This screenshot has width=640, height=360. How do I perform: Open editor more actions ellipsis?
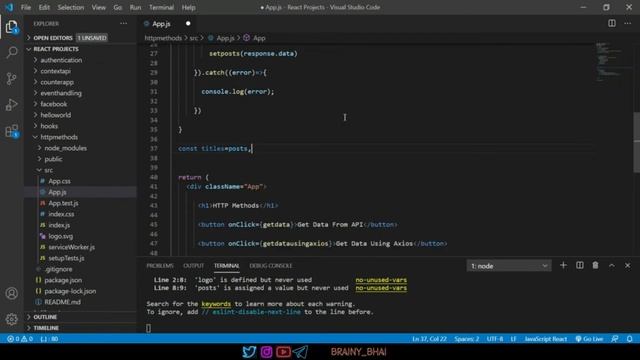click(x=627, y=24)
